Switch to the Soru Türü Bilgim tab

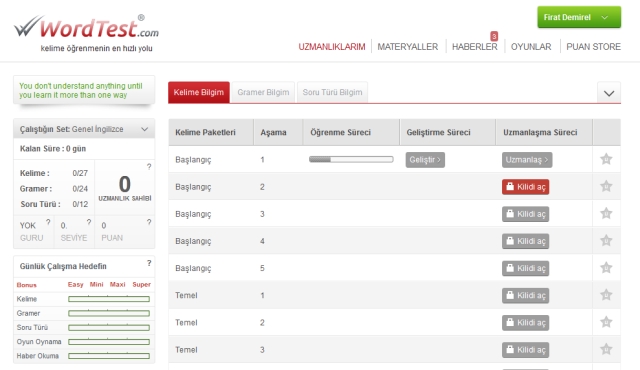[332, 92]
